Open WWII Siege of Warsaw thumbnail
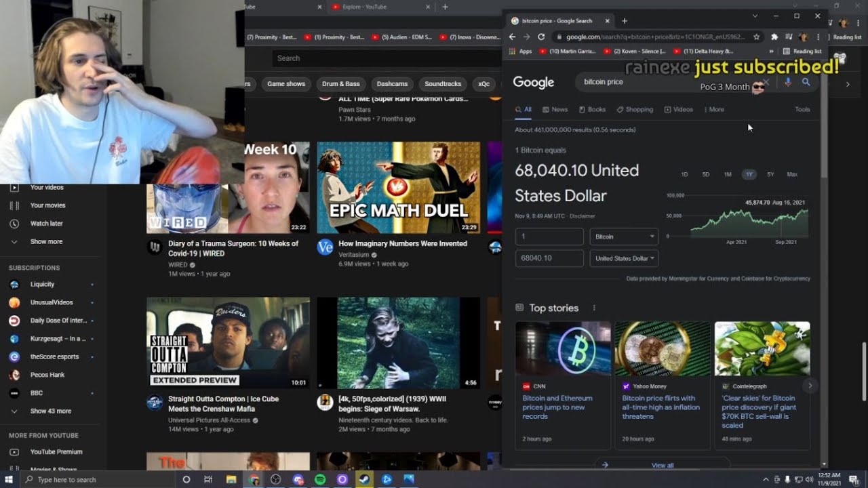 pyautogui.click(x=399, y=343)
